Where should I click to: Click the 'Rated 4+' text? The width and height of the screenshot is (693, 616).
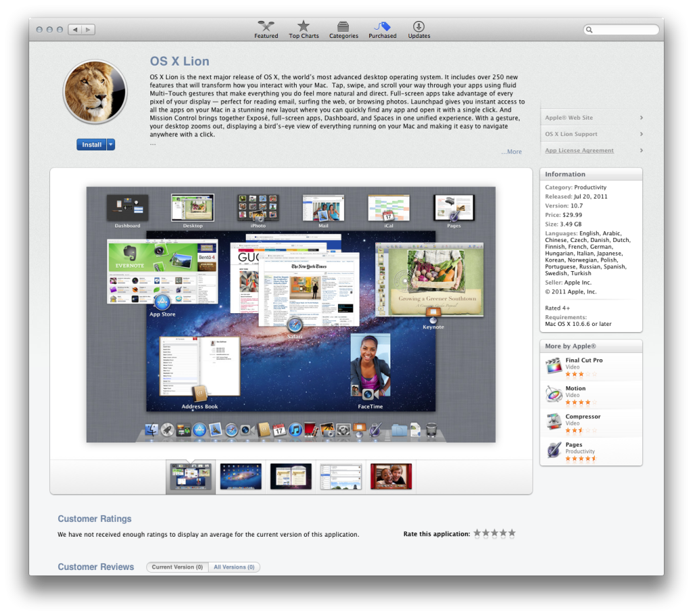(x=558, y=308)
